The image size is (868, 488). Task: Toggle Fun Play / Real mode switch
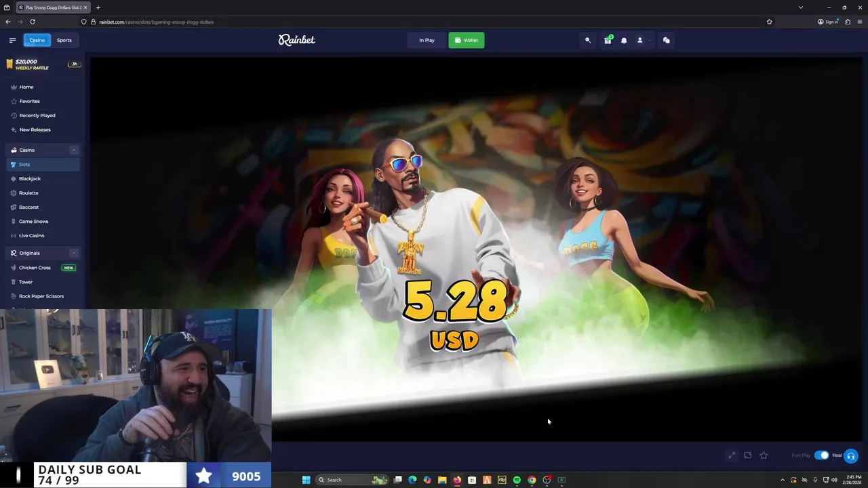tap(821, 455)
